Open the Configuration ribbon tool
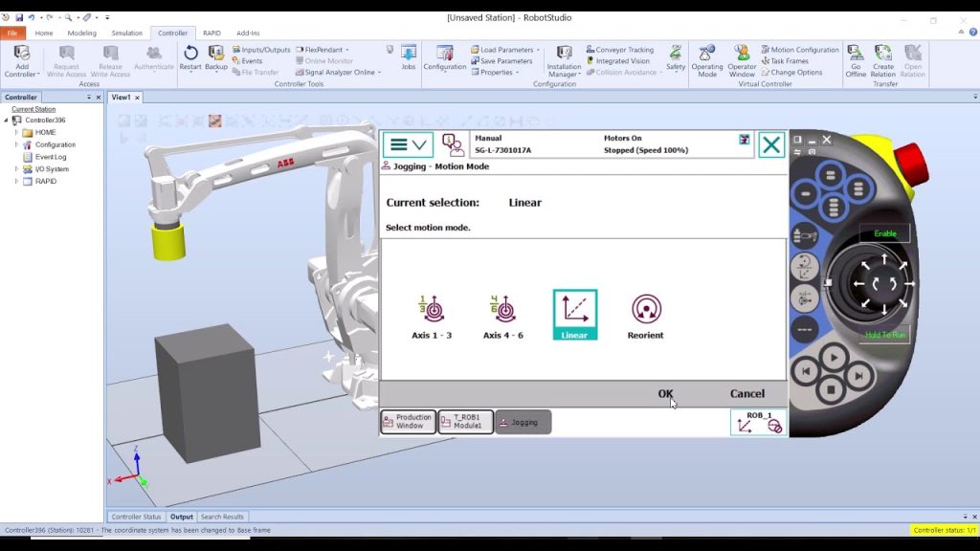This screenshot has width=980, height=551. click(444, 57)
